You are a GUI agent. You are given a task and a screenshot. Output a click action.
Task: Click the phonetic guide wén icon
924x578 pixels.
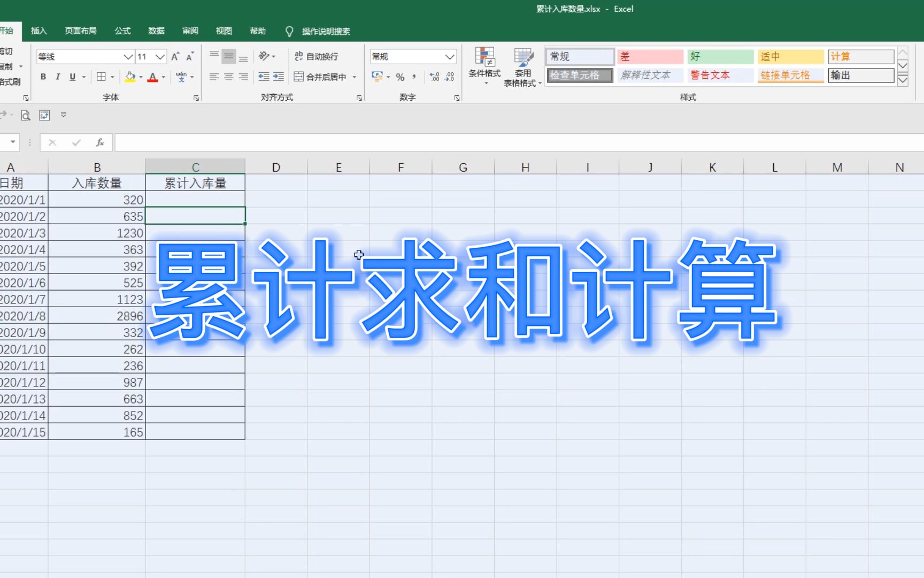pyautogui.click(x=181, y=77)
